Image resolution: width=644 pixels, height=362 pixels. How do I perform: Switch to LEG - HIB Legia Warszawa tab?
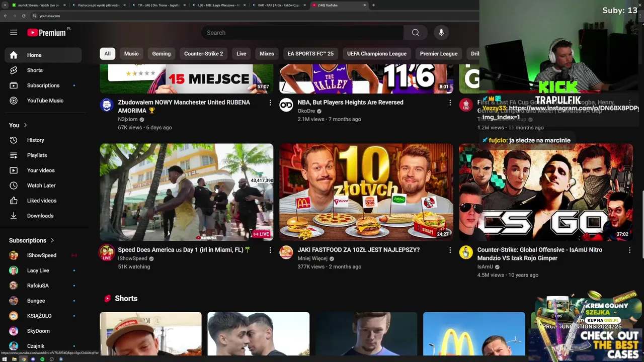point(219,5)
